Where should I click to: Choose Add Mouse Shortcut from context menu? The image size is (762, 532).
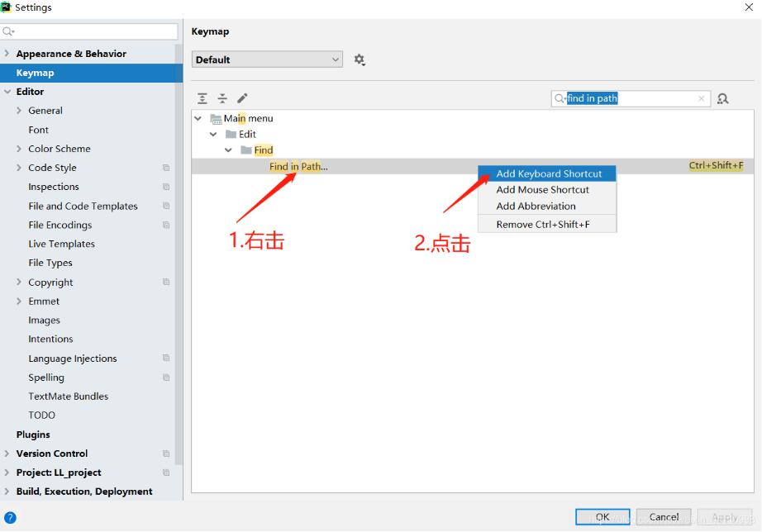(x=547, y=190)
